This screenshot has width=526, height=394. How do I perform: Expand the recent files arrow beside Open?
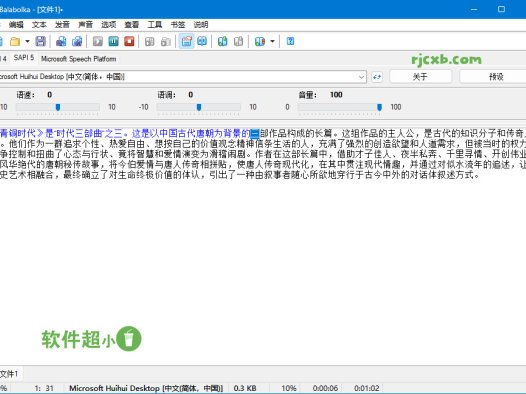28,42
